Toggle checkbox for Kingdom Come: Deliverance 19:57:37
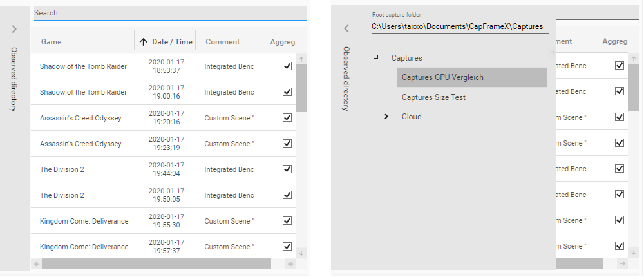Screen dimensions: 644x277 287,247
